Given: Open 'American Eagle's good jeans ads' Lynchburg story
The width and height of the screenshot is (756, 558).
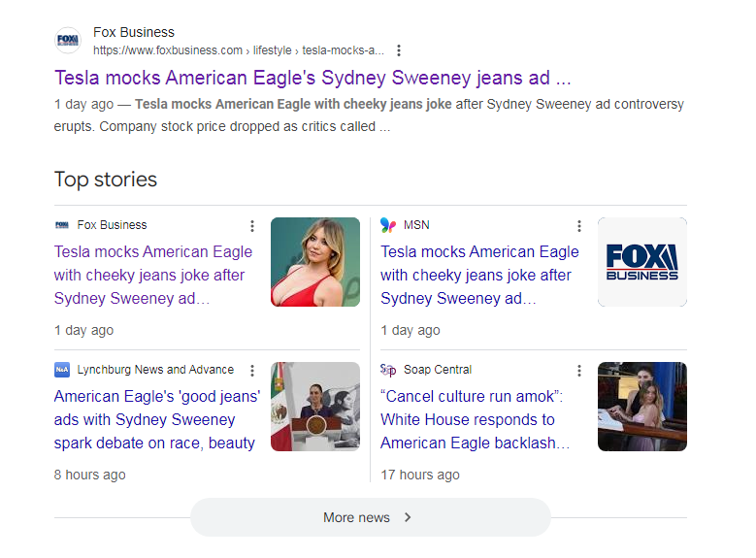Looking at the screenshot, I should click(x=156, y=419).
